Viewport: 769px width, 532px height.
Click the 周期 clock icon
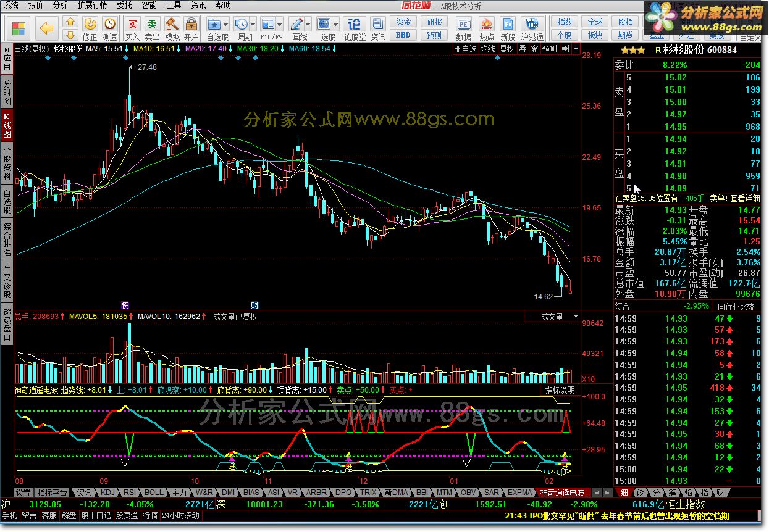click(x=241, y=24)
